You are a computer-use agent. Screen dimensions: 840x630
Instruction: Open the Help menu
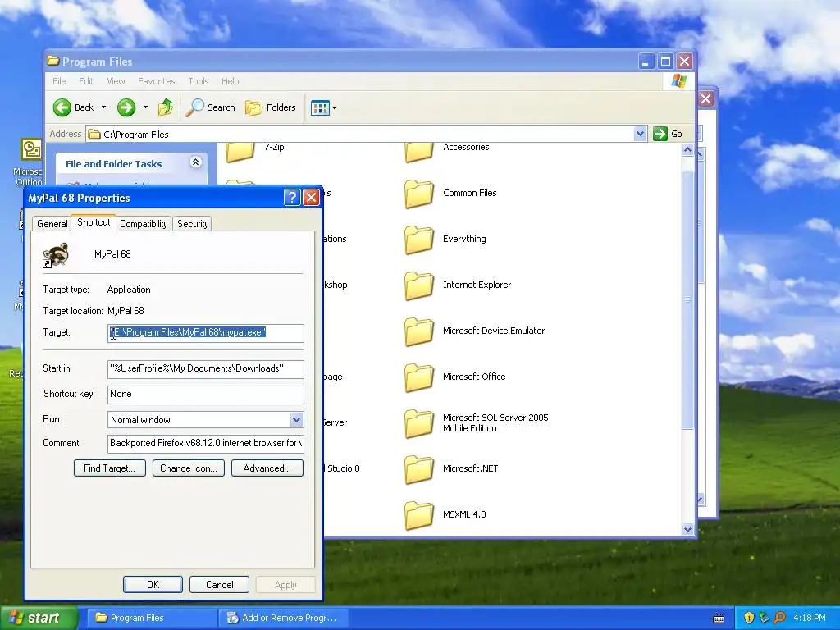coord(231,81)
